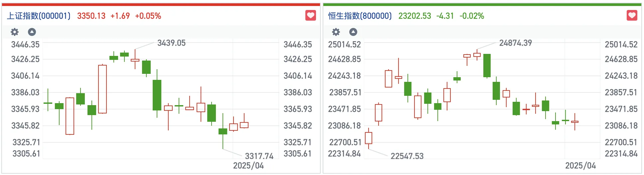
Task: Click the 2025/04 date on 上证指数 chart
Action: 248,166
